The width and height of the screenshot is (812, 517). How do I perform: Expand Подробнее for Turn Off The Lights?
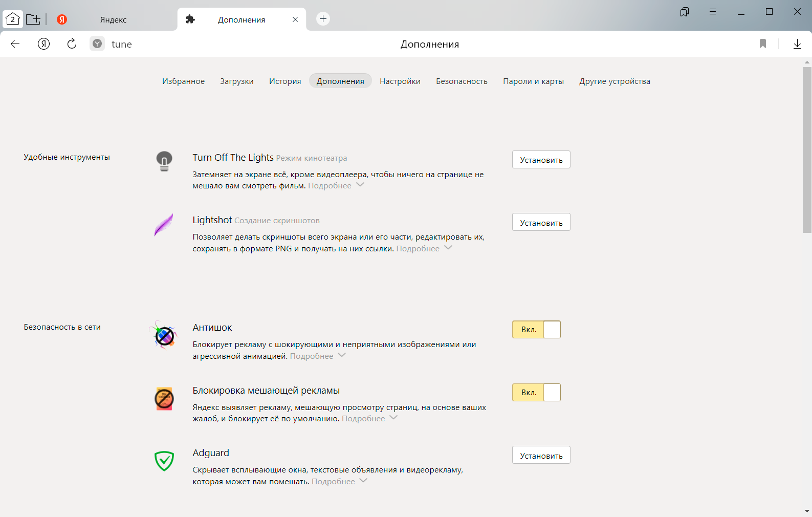(x=336, y=186)
